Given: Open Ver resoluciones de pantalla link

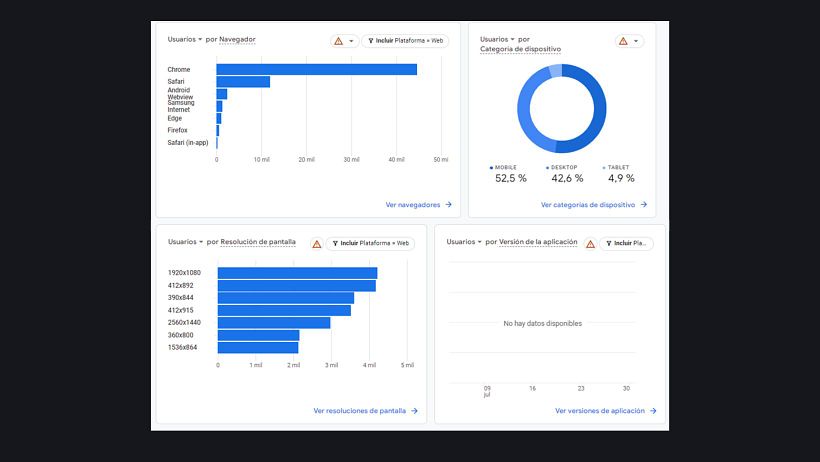Looking at the screenshot, I should click(x=359, y=410).
